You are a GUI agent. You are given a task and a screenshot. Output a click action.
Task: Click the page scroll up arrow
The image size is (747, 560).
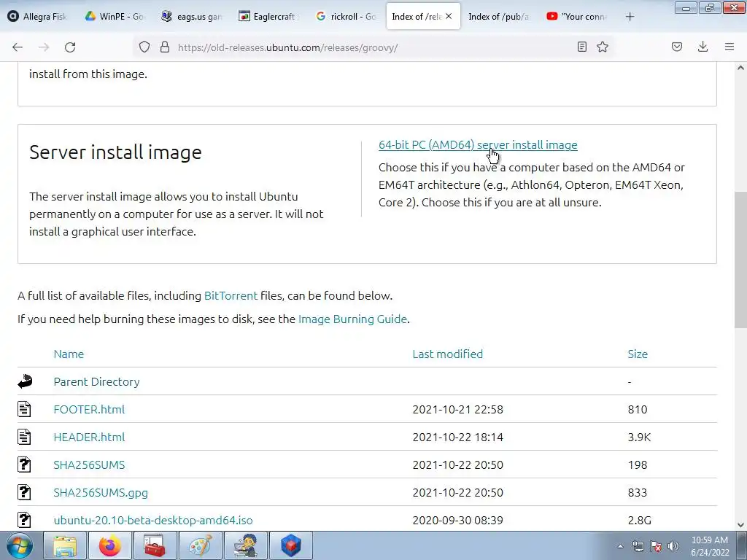pyautogui.click(x=740, y=68)
